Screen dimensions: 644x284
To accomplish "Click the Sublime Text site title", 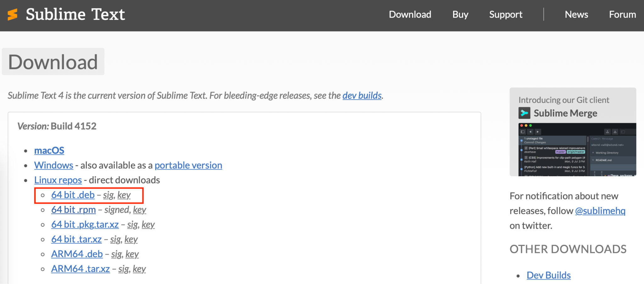I will pyautogui.click(x=75, y=14).
